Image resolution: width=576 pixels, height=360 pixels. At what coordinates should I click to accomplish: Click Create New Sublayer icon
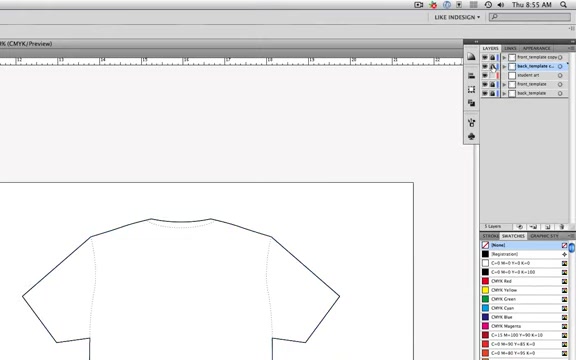(x=533, y=227)
